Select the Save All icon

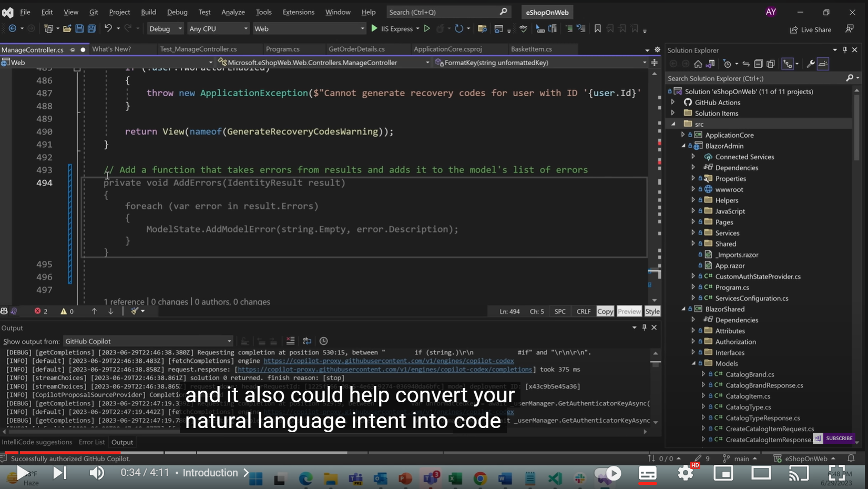(x=91, y=29)
